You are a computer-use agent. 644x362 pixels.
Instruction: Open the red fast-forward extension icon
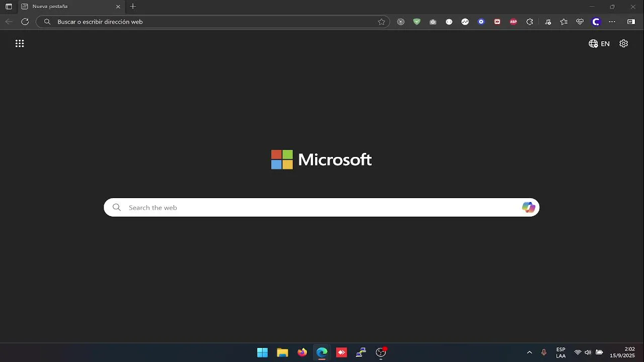tap(497, 22)
